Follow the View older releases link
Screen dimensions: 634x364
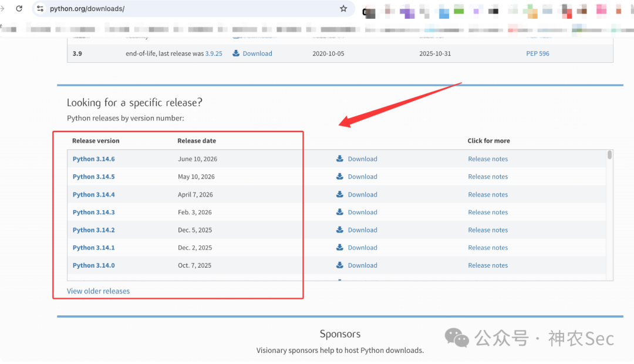98,291
